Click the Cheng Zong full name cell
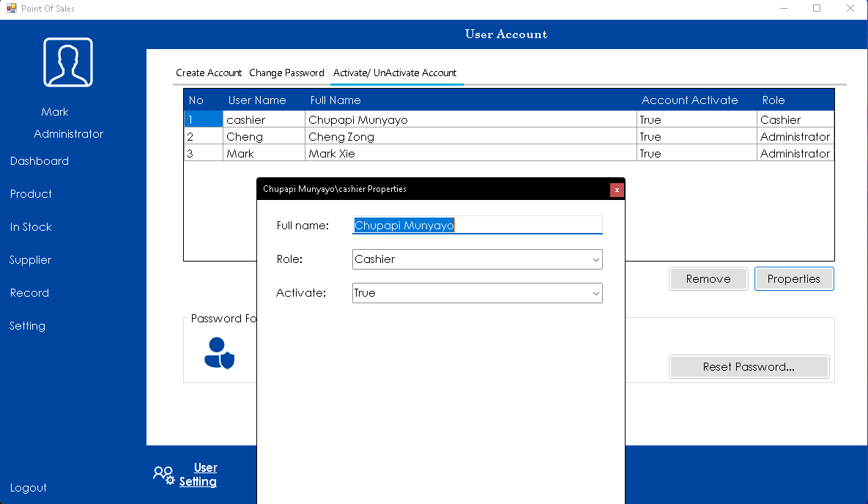The image size is (868, 504). point(471,137)
